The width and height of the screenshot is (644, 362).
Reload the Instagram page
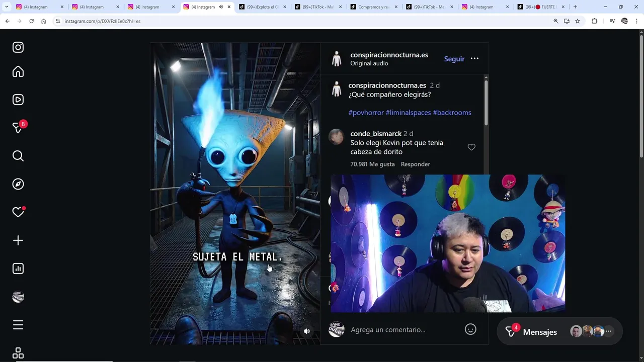point(31,21)
